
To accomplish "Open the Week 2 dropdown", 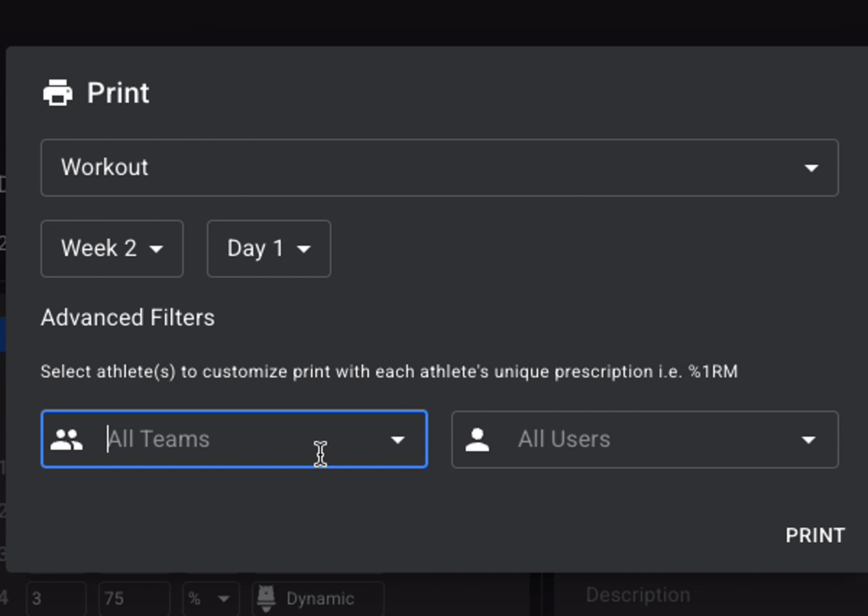I will pyautogui.click(x=112, y=249).
